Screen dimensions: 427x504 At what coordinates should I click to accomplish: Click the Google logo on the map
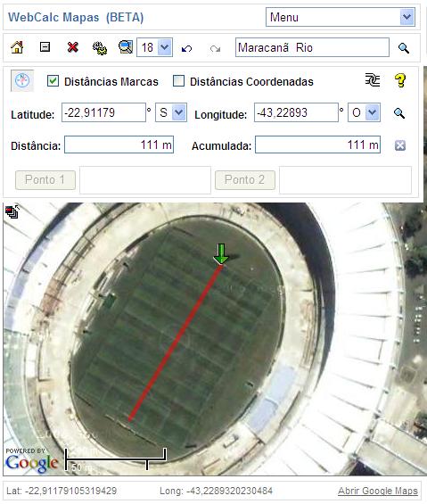click(32, 464)
